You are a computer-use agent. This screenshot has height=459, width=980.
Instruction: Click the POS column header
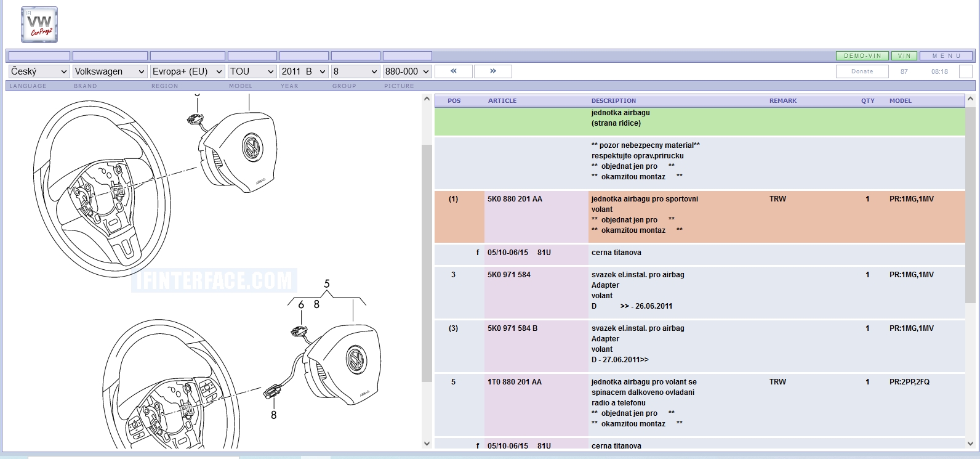click(x=454, y=101)
